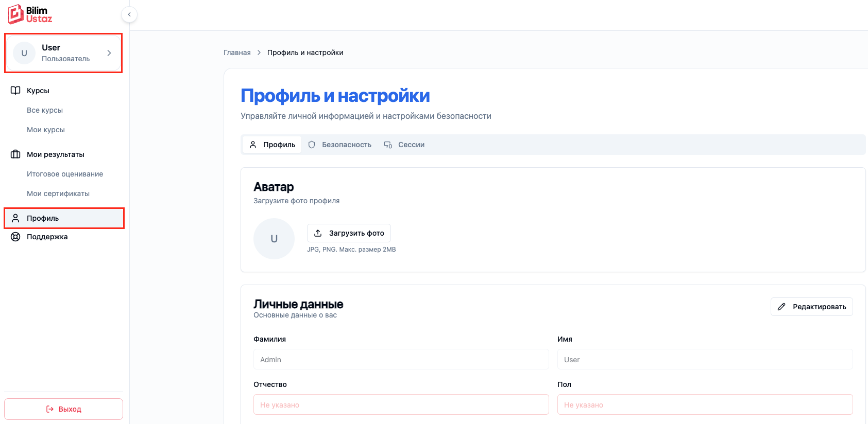Screen dimensions: 868x424
Task: Click the devices icon in the Сессии tab
Action: point(388,145)
